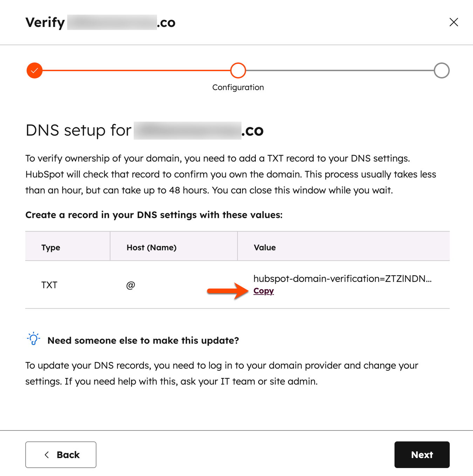Select the lightbulb tip icon
The width and height of the screenshot is (473, 476).
tap(33, 339)
